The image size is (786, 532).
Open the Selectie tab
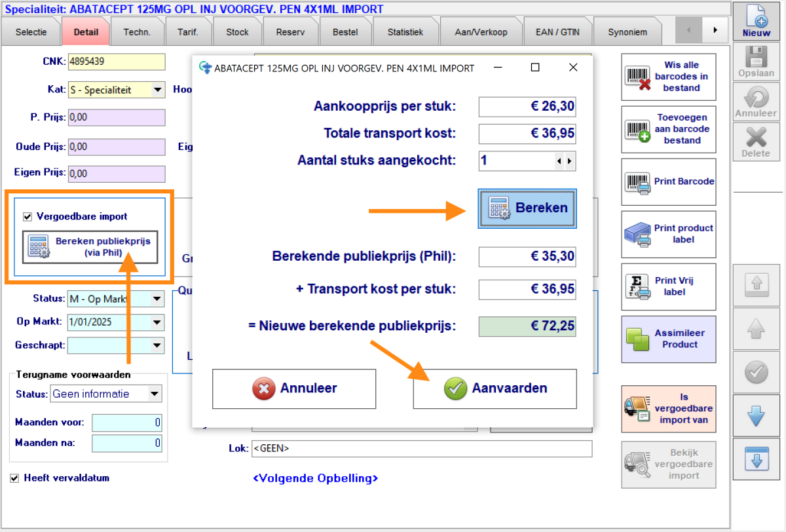(x=31, y=32)
